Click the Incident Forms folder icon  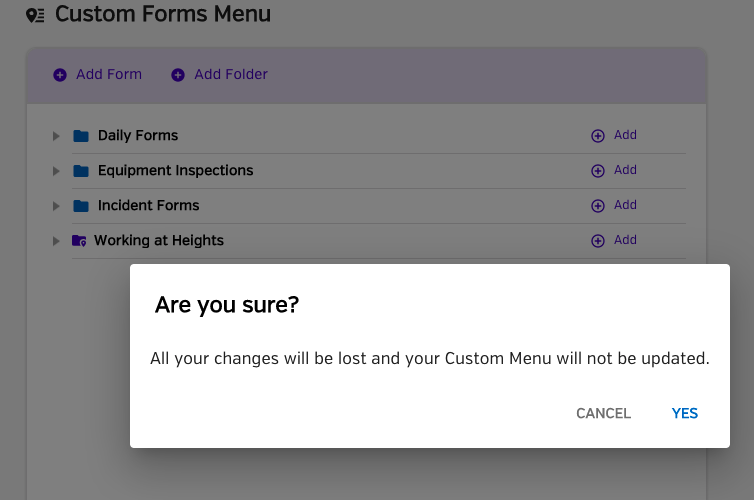point(81,206)
